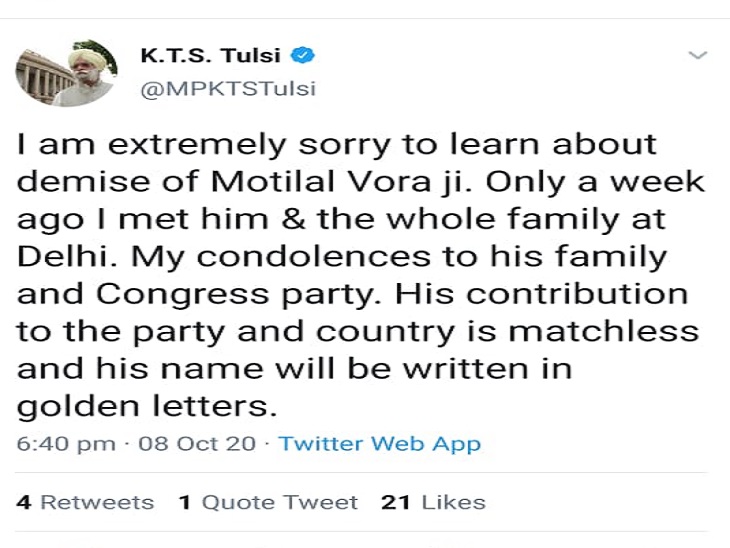Show the 1 Quote Tweet
The width and height of the screenshot is (730, 548).
point(268,502)
